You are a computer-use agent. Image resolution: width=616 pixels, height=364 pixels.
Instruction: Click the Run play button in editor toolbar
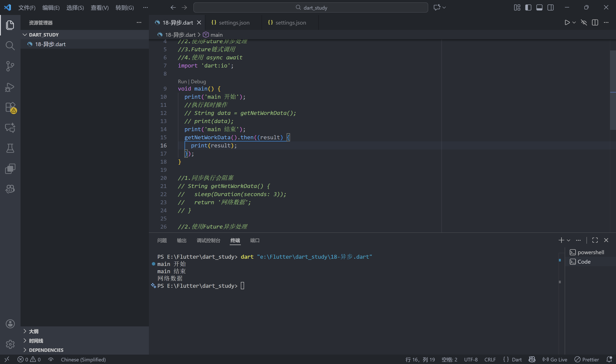pyautogui.click(x=567, y=23)
